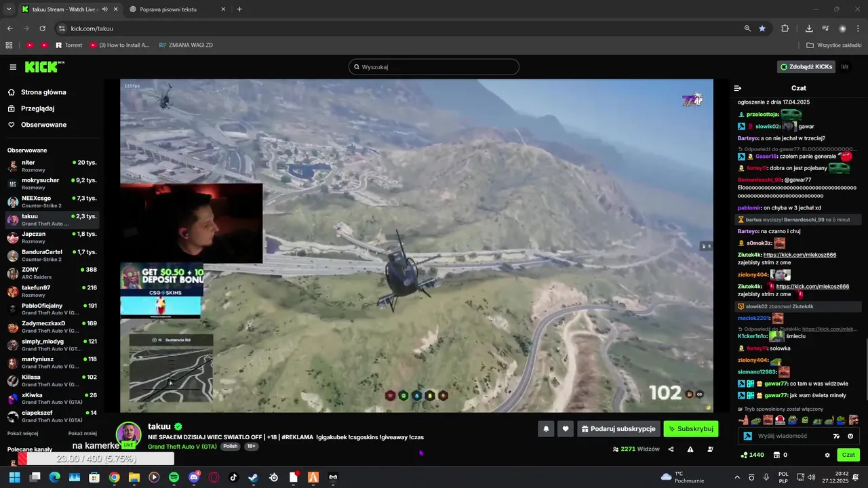Open Windows Start menu
This screenshot has width=868, height=488.
(x=14, y=477)
